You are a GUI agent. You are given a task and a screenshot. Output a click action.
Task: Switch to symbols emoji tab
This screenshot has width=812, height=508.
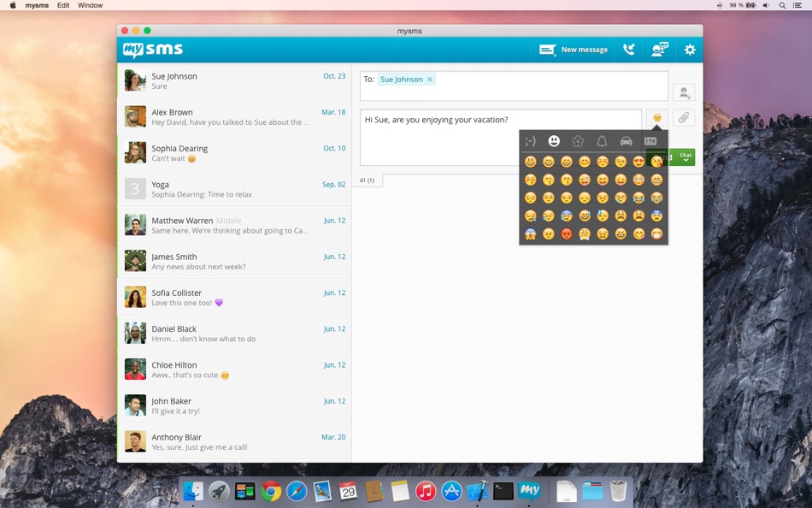point(650,141)
